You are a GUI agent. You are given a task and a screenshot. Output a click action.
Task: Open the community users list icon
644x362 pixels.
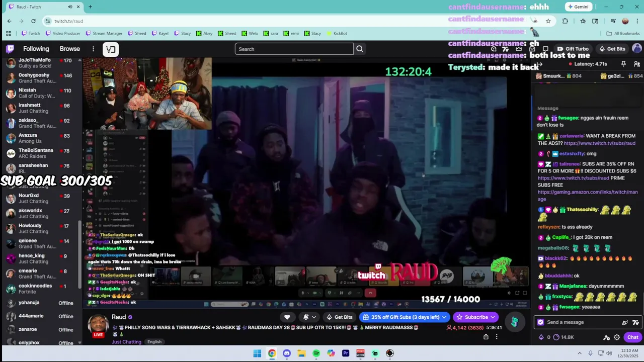(636, 64)
